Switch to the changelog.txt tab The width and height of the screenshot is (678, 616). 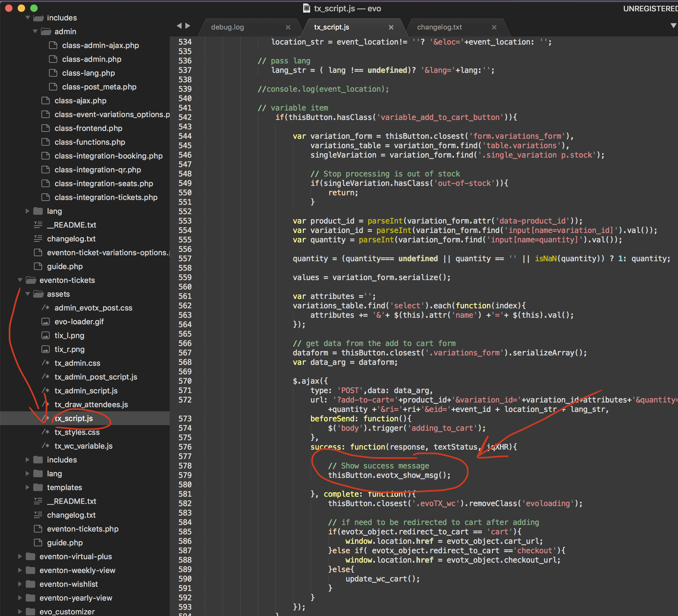coord(439,27)
